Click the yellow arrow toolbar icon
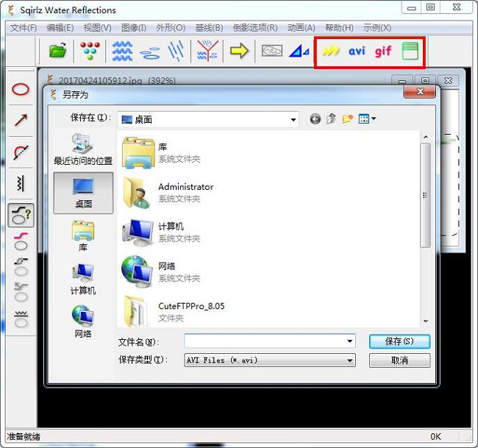 (x=239, y=51)
